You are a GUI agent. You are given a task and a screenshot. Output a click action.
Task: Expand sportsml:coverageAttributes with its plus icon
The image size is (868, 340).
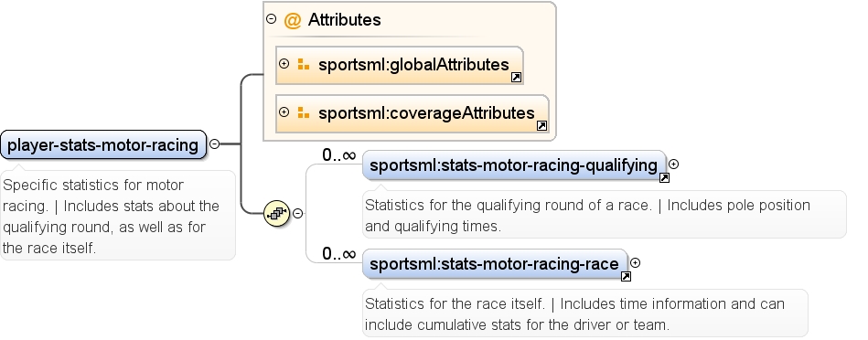284,112
